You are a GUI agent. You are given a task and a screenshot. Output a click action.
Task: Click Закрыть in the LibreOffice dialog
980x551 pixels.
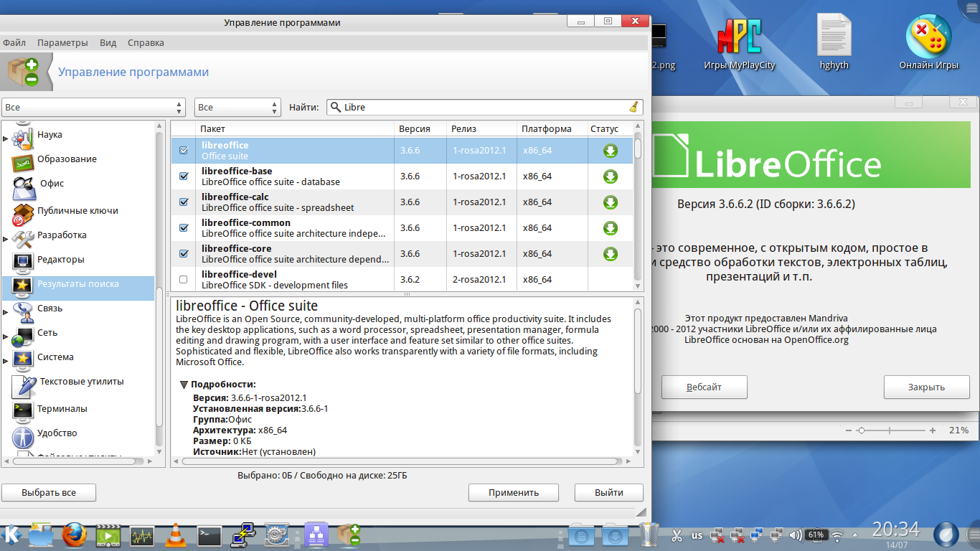[x=926, y=387]
